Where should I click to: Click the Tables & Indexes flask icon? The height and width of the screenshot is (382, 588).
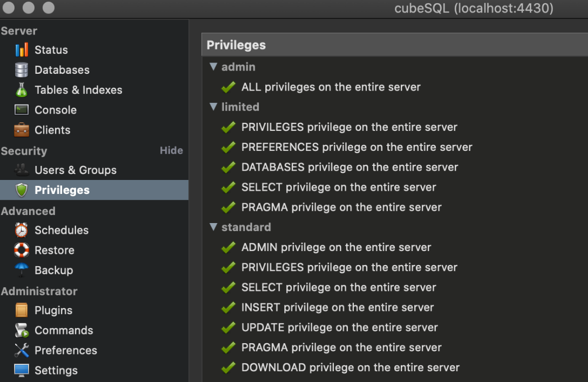click(22, 90)
